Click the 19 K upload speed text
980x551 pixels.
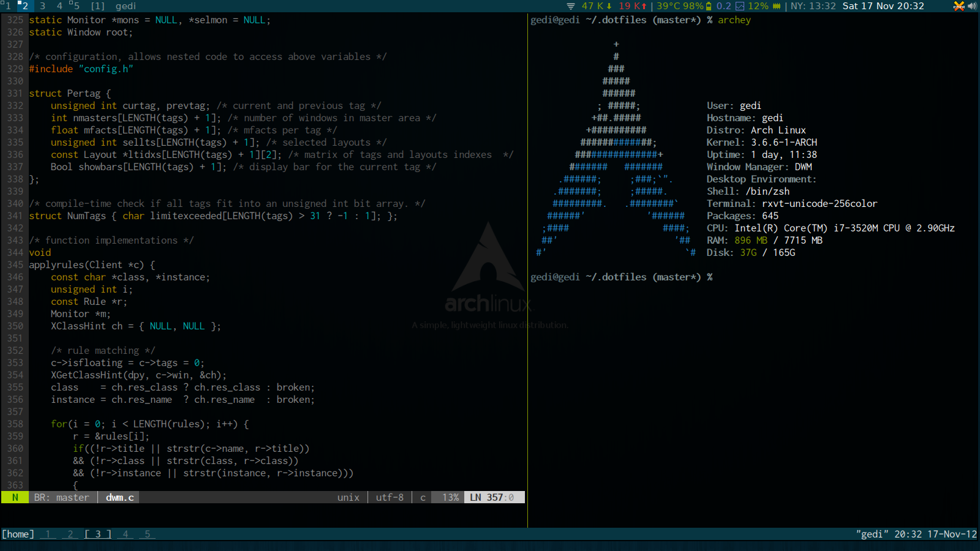[629, 6]
